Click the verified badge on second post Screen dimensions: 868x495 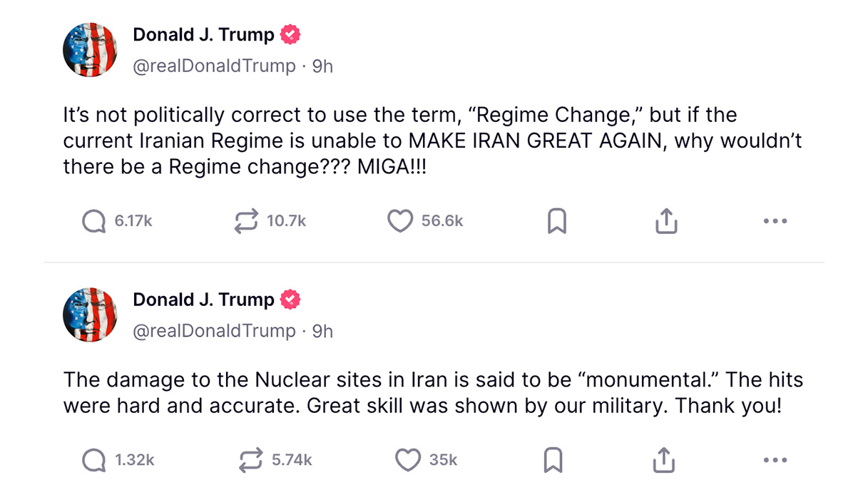[x=290, y=300]
